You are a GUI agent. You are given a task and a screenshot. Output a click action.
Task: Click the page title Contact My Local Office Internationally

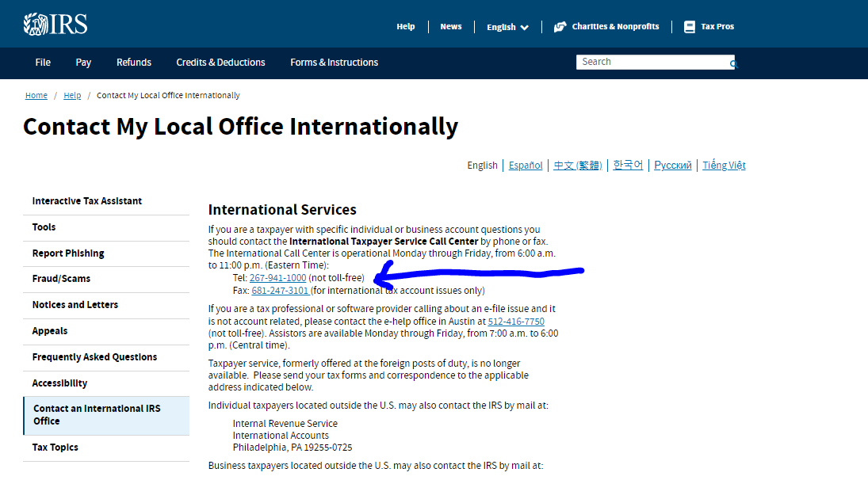(241, 127)
